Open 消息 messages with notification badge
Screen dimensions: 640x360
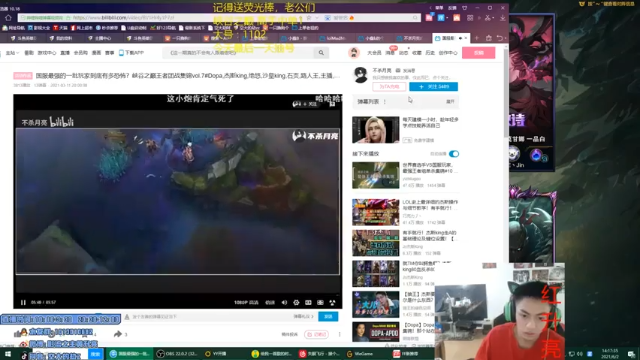coord(390,53)
